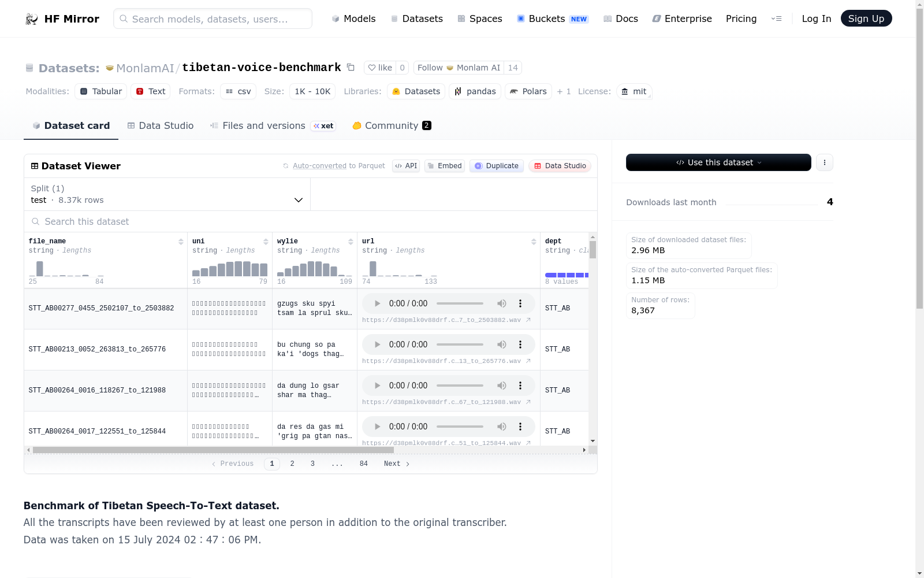Seek audio slider in STT_AB00213_0052 row
Screen dimensions: 924x578
460,344
